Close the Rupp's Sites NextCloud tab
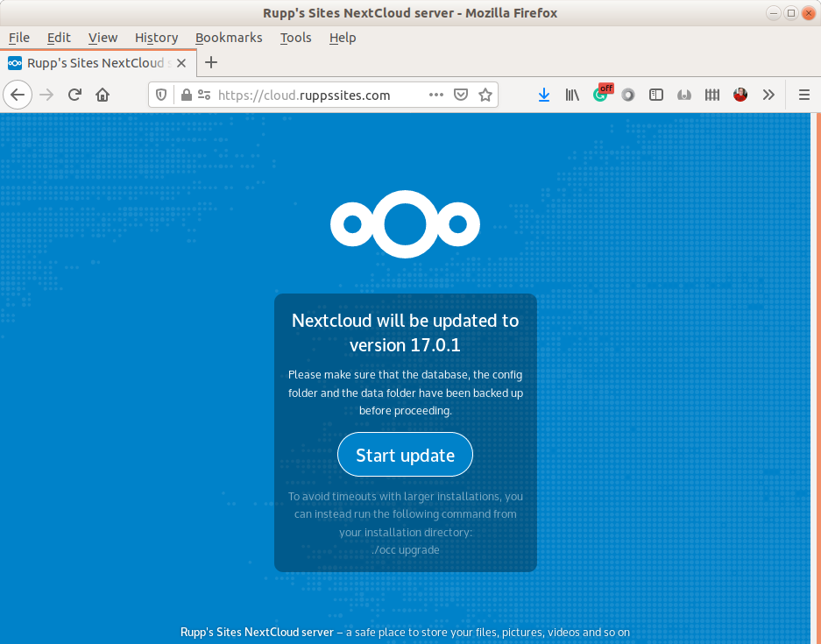Image resolution: width=821 pixels, height=644 pixels. pyautogui.click(x=181, y=63)
